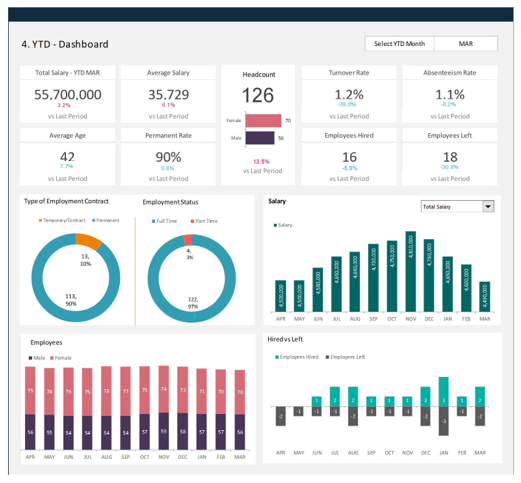Click the AUG hired bar
This screenshot has height=483, width=521.
click(353, 397)
